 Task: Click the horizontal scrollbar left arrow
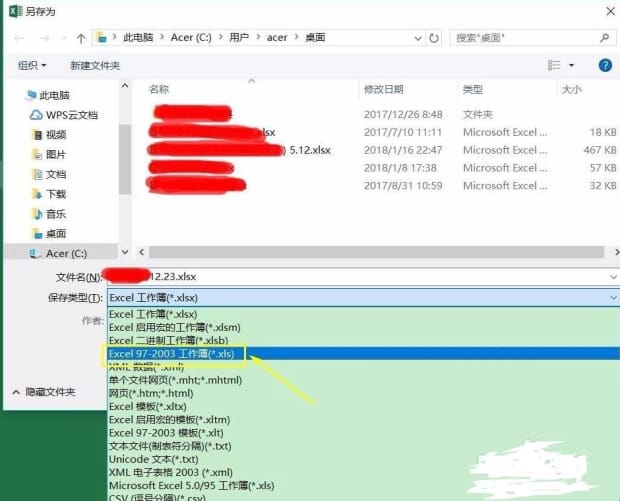pos(141,252)
